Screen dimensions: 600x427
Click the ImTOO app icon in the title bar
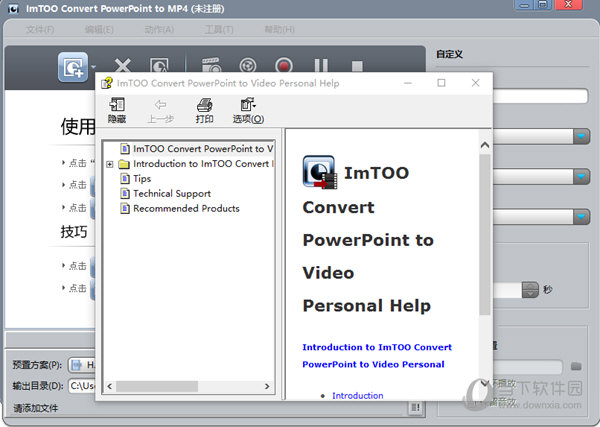tap(13, 8)
